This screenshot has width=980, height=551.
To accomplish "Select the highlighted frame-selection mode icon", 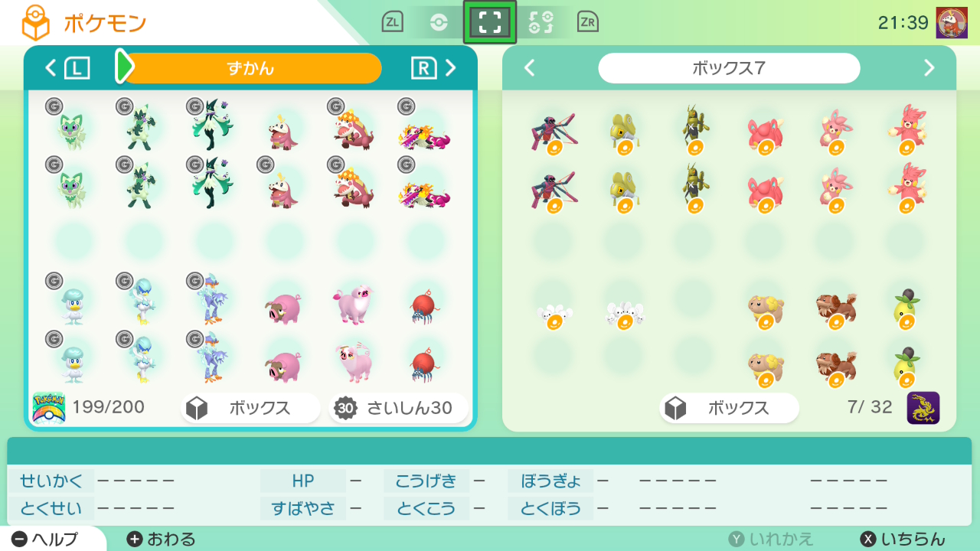I will pyautogui.click(x=490, y=22).
